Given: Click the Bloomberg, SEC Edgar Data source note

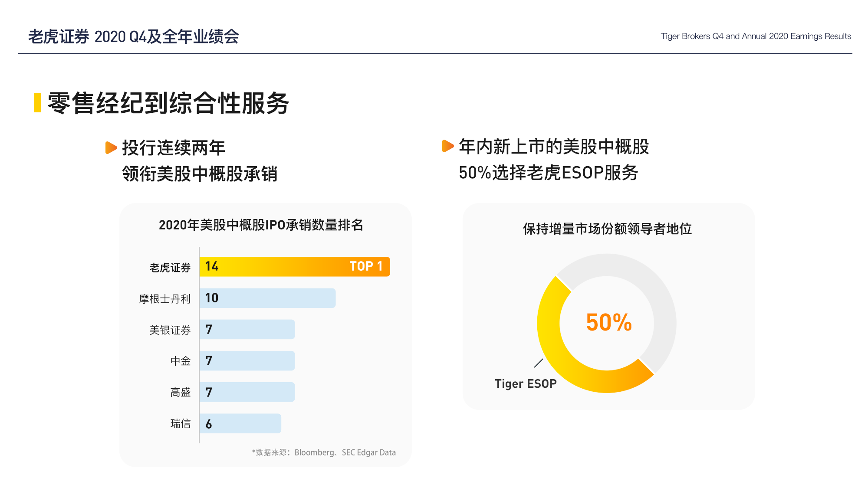Looking at the screenshot, I should coord(324,452).
